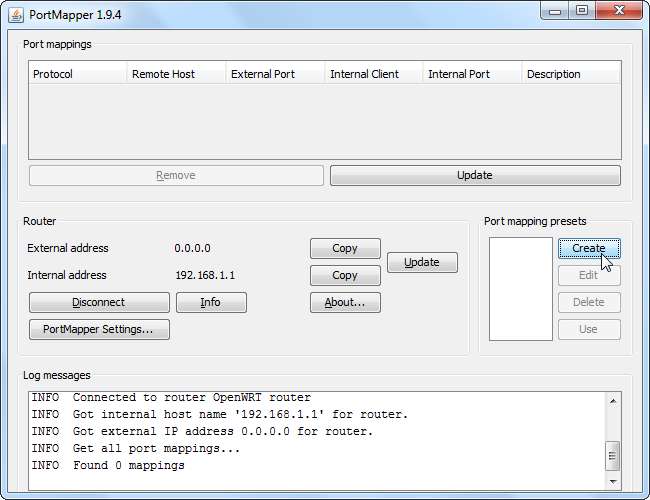Click the log messages scrollbar thumb
Image resolution: width=650 pixels, height=500 pixels.
point(613,456)
